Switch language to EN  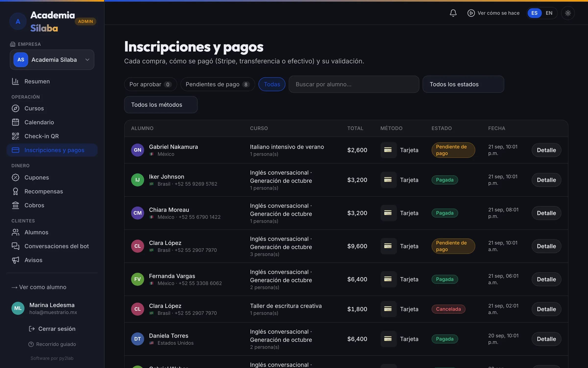549,13
